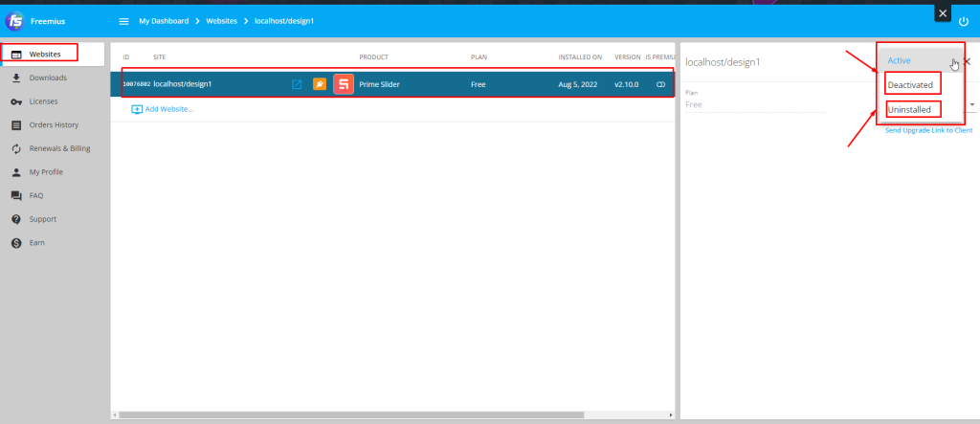Click the is-premium link icon in row
The height and width of the screenshot is (424, 980).
pos(660,84)
